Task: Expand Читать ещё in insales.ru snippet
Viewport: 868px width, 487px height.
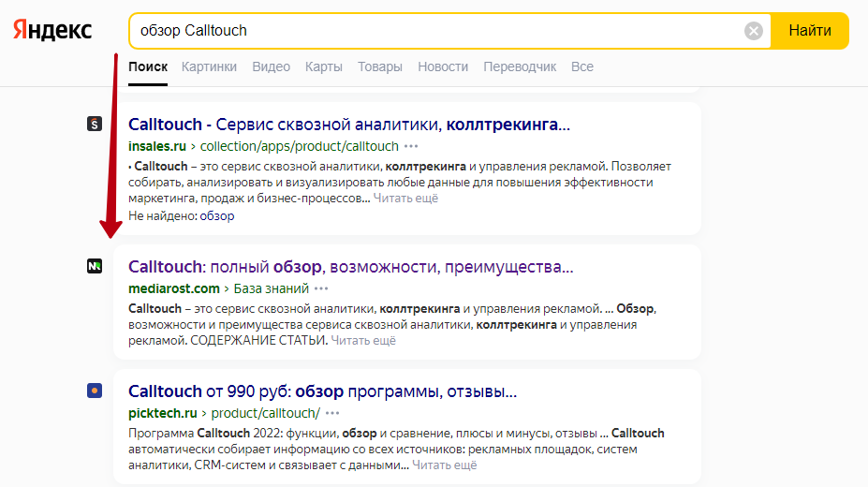Action: pyautogui.click(x=405, y=199)
